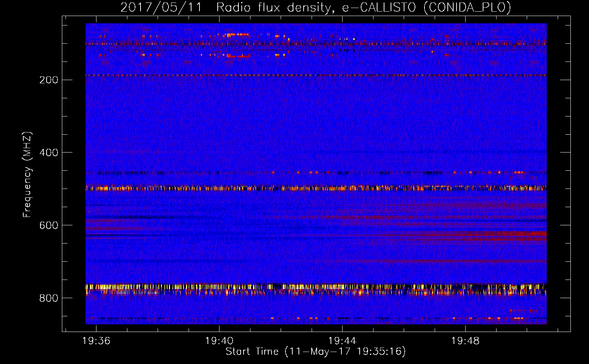Select the 400 frequency tick label
The image size is (589, 364).
click(x=48, y=153)
